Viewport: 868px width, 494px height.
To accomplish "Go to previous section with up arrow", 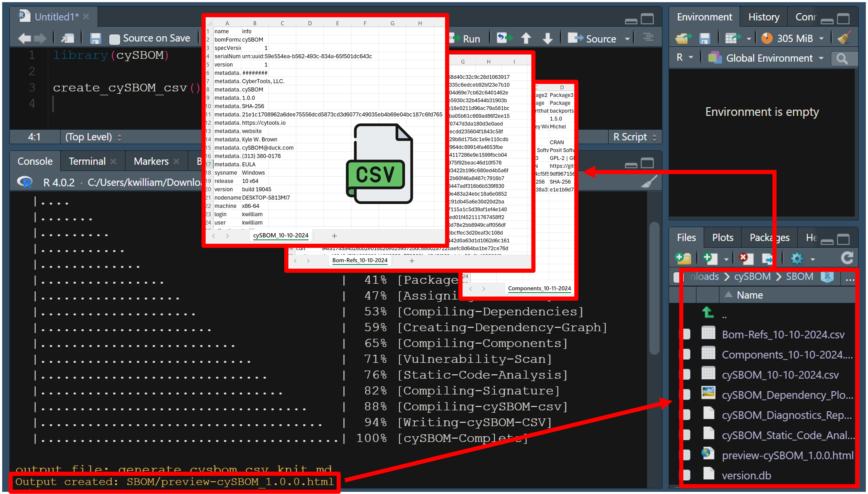I will 526,38.
